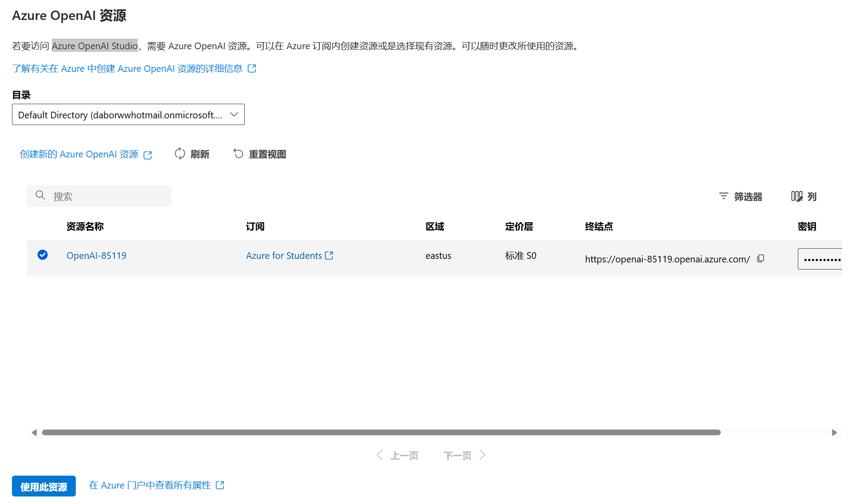This screenshot has width=855, height=504.
Task: Sort by 订阅 column header
Action: point(255,227)
